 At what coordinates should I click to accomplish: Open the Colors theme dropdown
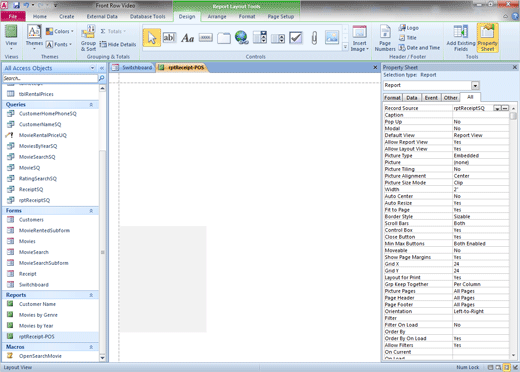tap(60, 31)
